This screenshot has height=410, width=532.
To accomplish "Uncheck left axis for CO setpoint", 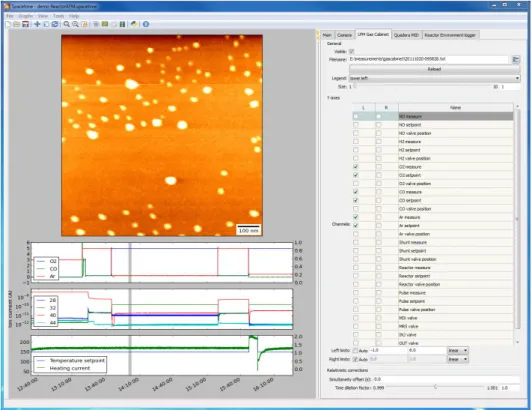I will click(356, 200).
